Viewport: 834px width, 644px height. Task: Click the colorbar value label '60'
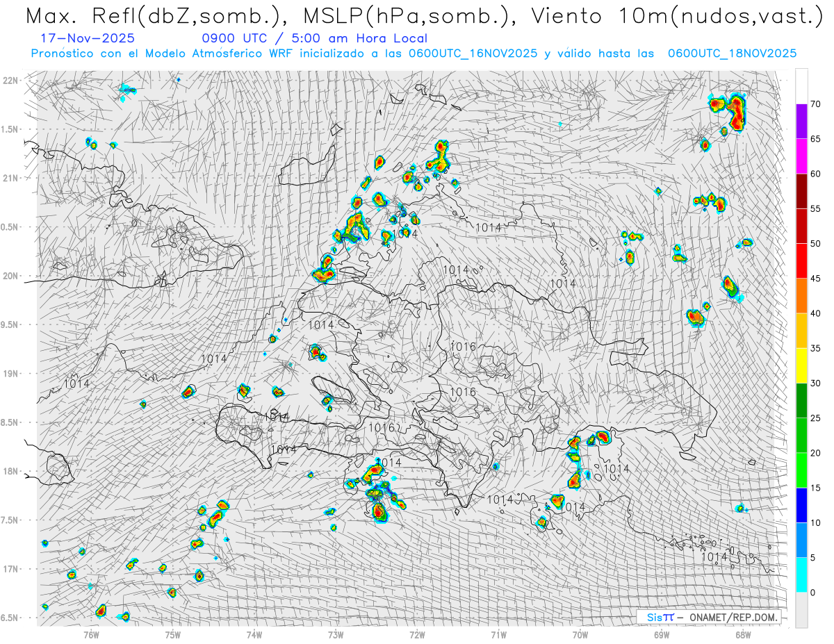click(x=816, y=174)
